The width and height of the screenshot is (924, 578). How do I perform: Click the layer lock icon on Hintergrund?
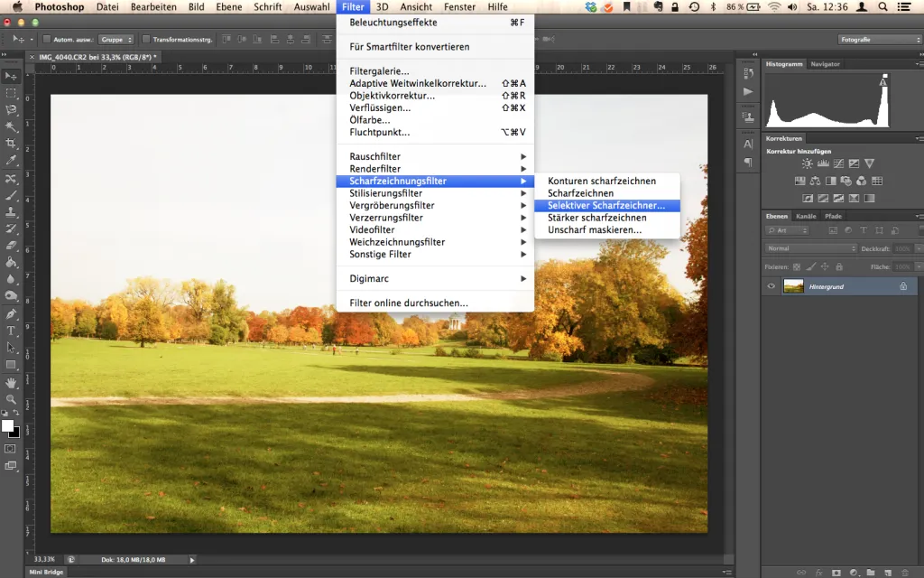(x=903, y=286)
